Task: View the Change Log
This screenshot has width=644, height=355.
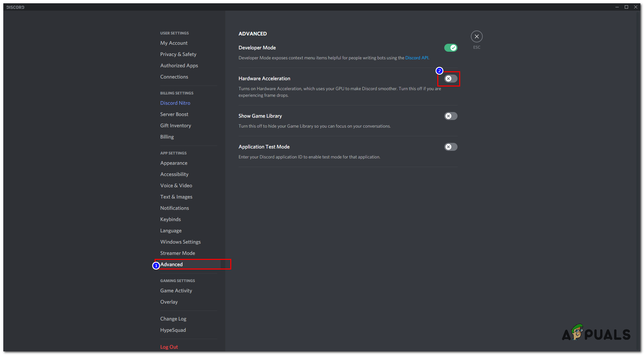Action: pyautogui.click(x=173, y=319)
